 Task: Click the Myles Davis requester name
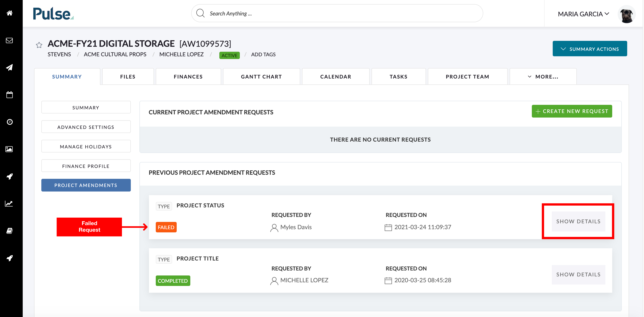(x=296, y=227)
